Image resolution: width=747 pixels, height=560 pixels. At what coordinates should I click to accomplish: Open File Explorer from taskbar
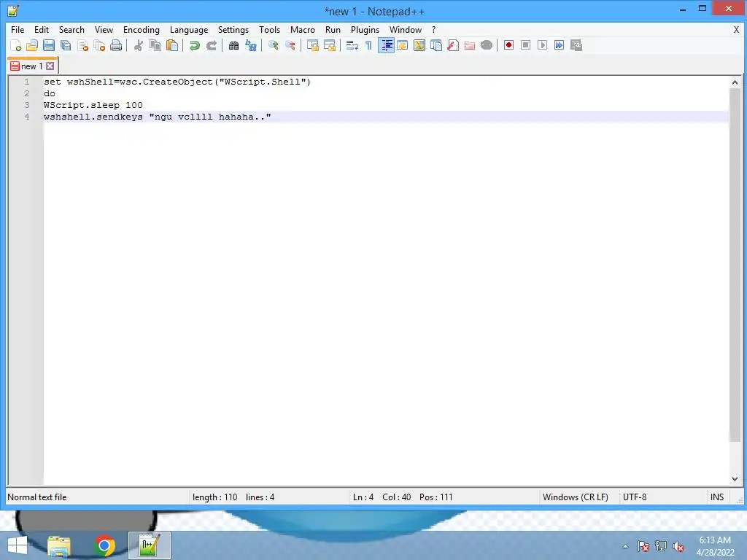(x=59, y=545)
